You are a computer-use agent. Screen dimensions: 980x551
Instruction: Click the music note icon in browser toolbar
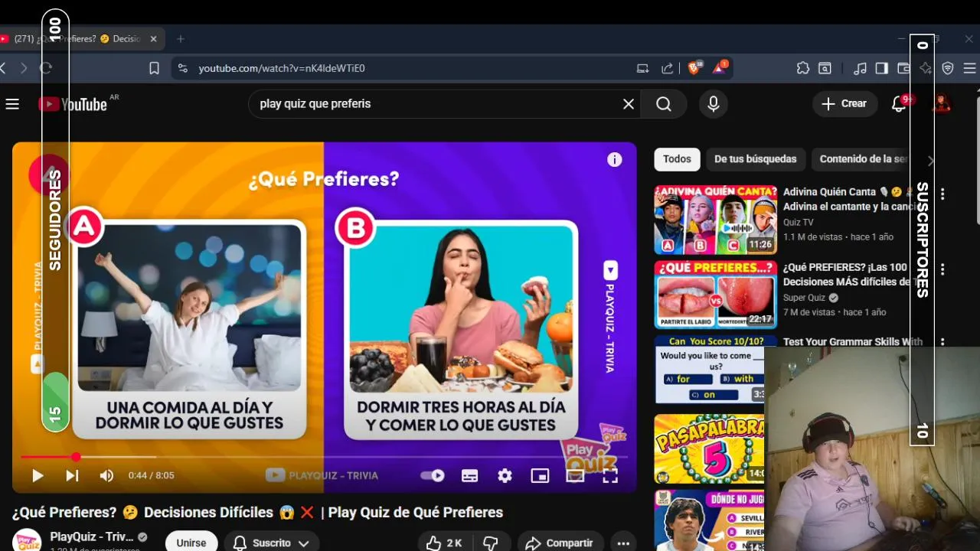click(860, 68)
